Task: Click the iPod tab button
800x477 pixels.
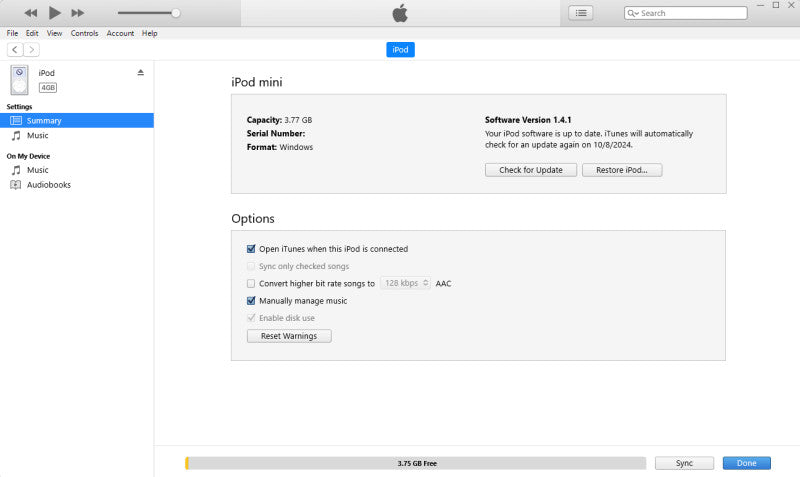Action: pos(400,49)
